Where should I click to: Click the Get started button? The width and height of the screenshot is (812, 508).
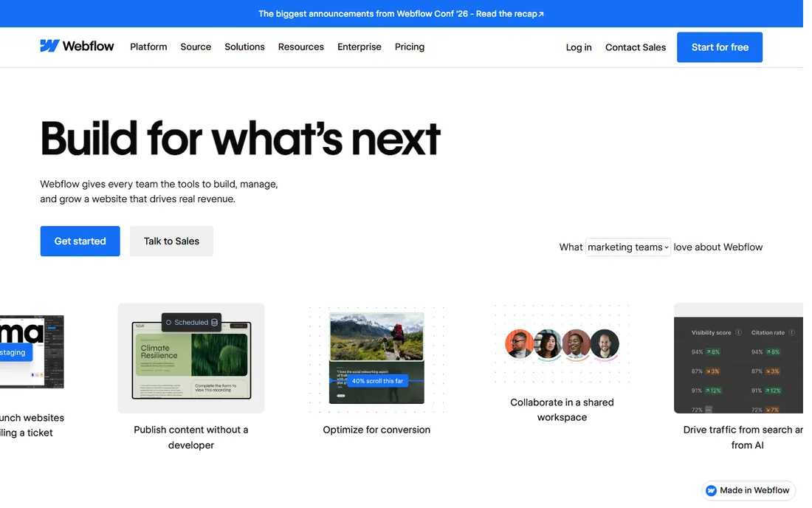click(80, 241)
